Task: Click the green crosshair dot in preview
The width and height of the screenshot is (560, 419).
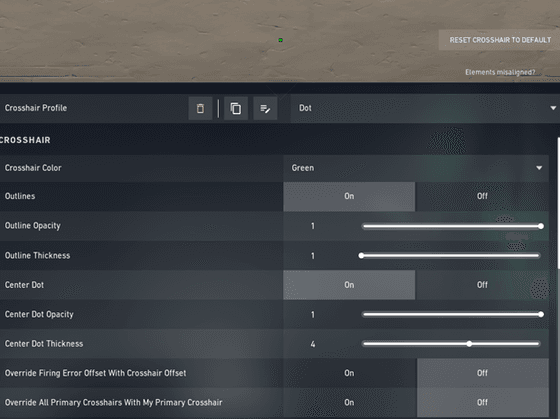Action: [x=280, y=40]
